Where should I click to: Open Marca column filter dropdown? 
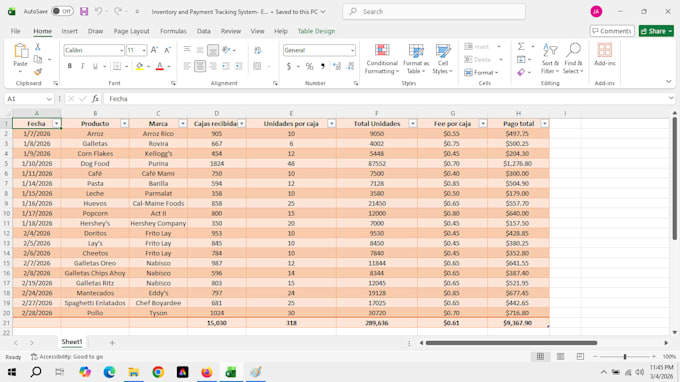point(183,124)
